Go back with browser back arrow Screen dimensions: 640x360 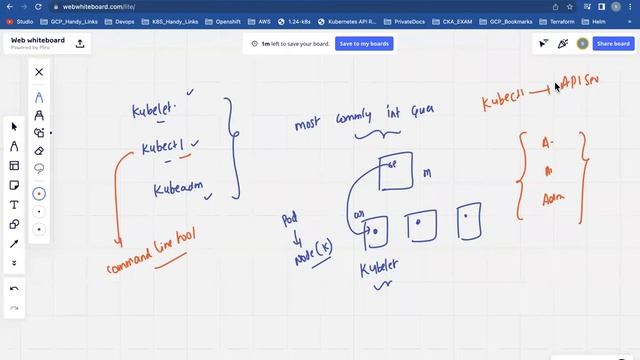tap(10, 7)
